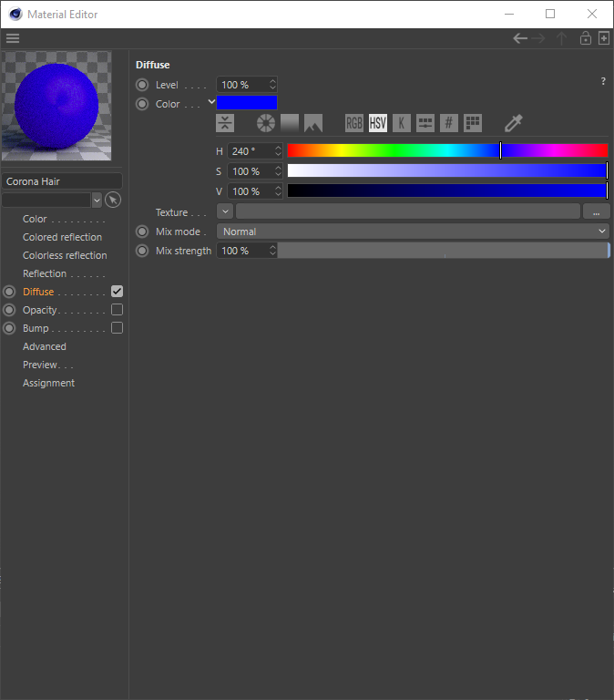This screenshot has height=700, width=614.
Task: Click the Hue rainbow slider
Action: [x=447, y=150]
